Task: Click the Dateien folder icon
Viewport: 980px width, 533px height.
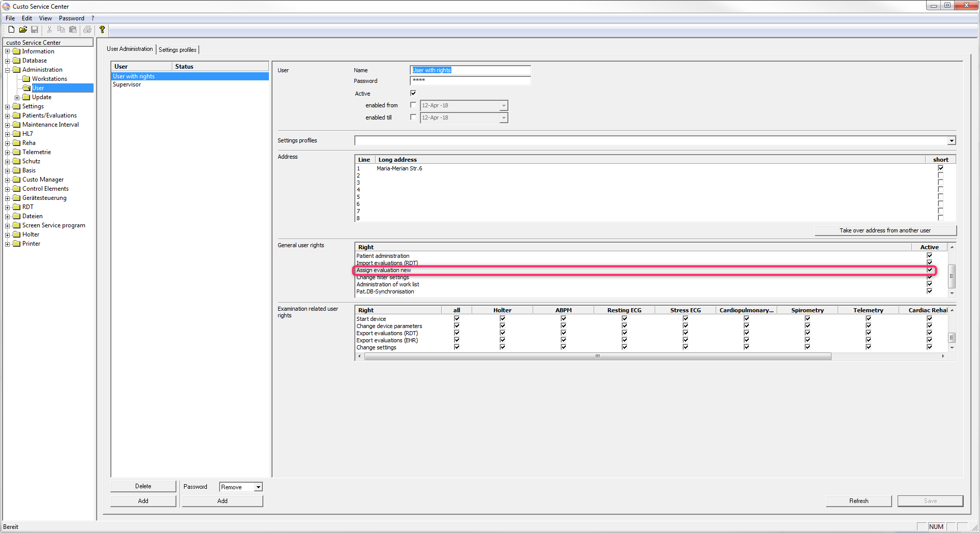Action: point(17,216)
